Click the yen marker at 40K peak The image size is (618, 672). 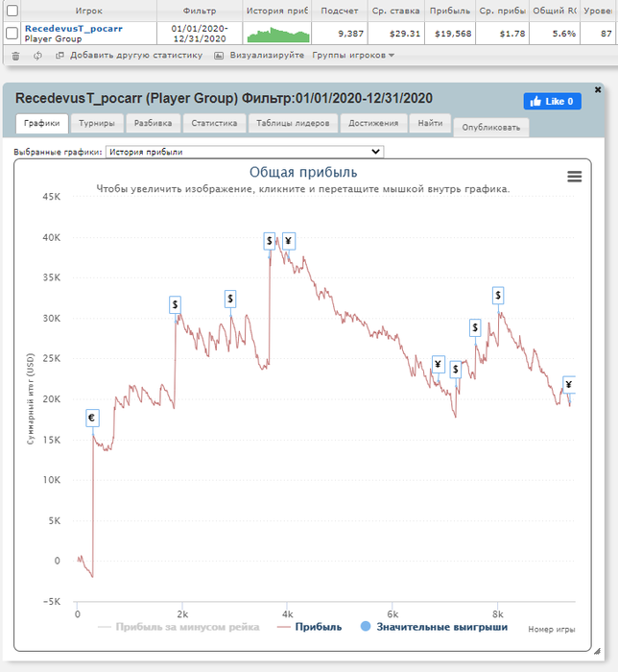289,241
